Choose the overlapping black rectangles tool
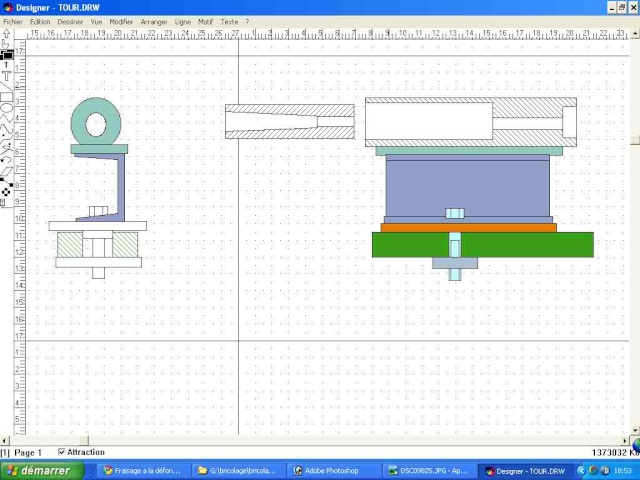The width and height of the screenshot is (640, 480). (x=7, y=54)
